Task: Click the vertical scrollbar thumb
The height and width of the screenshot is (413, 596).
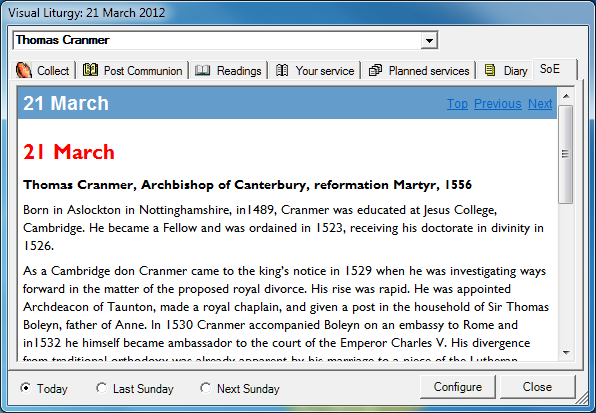Action: (x=566, y=154)
